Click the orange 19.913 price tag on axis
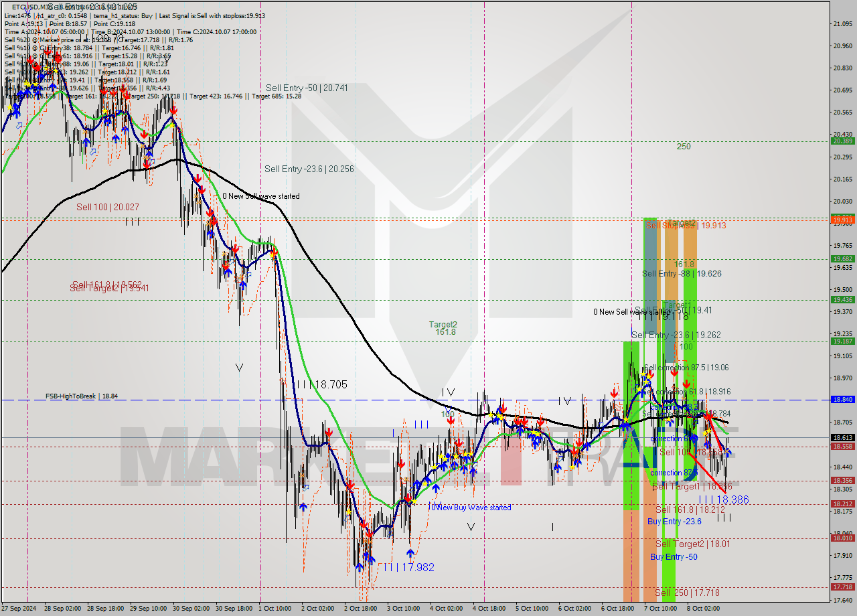Image resolution: width=857 pixels, height=616 pixels. 842,219
